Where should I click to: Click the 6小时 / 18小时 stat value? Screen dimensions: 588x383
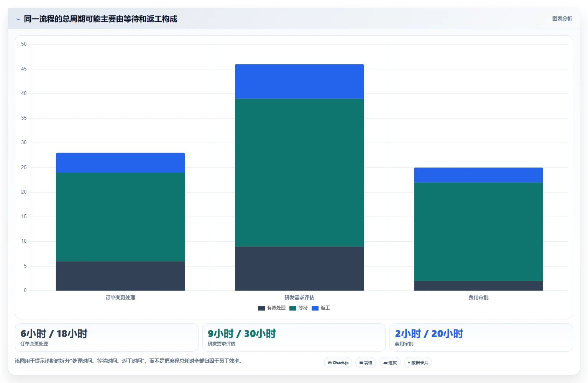54,334
